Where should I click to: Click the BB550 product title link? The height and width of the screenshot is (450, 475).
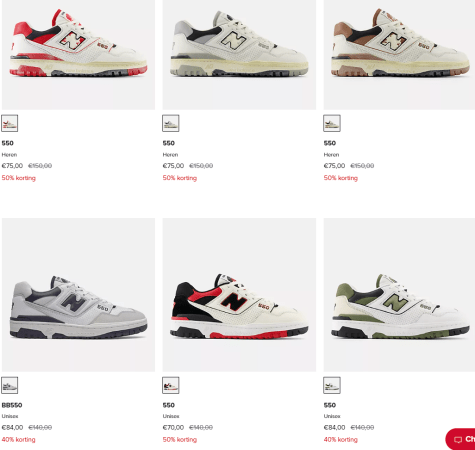12,405
